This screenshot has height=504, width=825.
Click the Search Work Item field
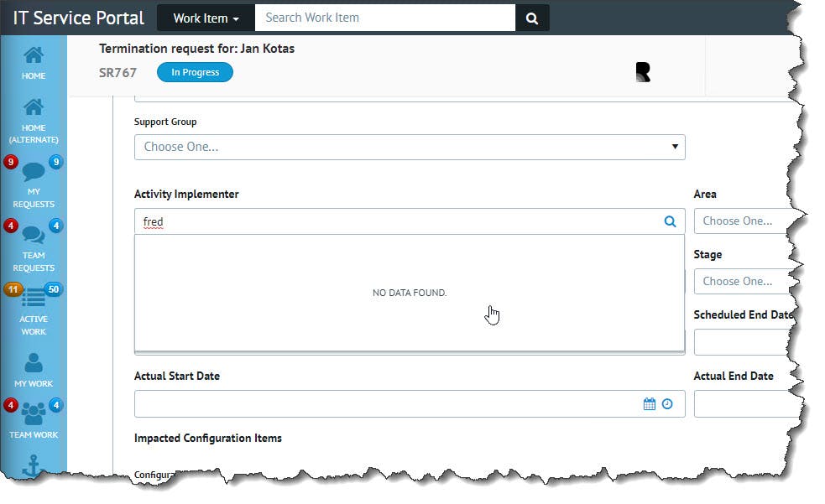pos(384,18)
